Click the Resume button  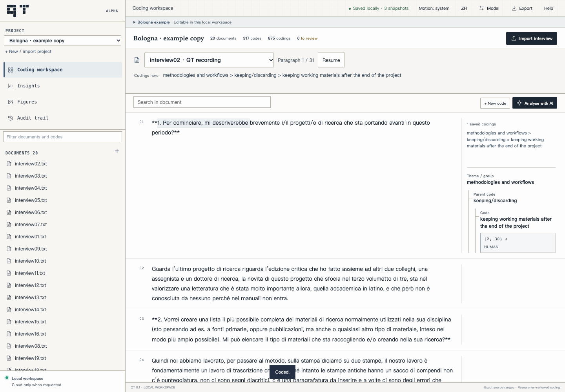pyautogui.click(x=331, y=60)
